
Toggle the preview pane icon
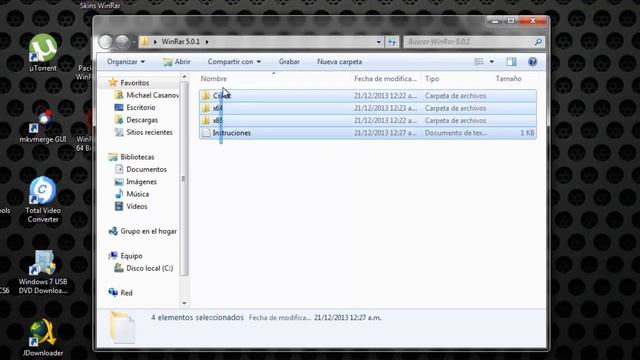point(511,62)
